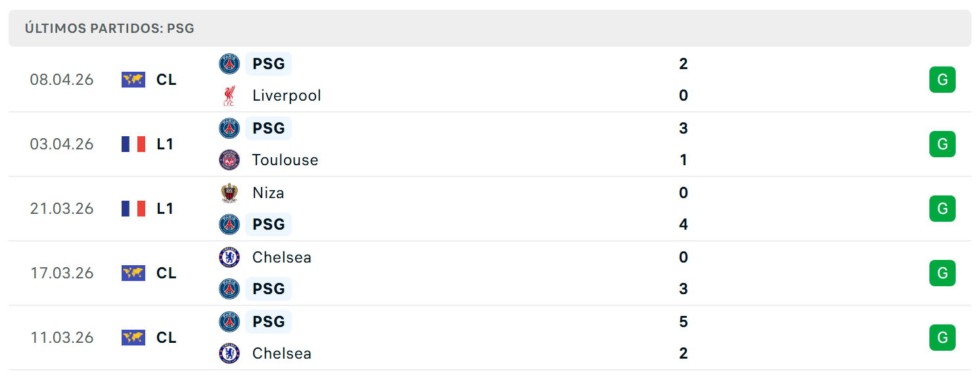The height and width of the screenshot is (381, 980).
Task: Select PSG label in the Niza match
Action: (268, 224)
